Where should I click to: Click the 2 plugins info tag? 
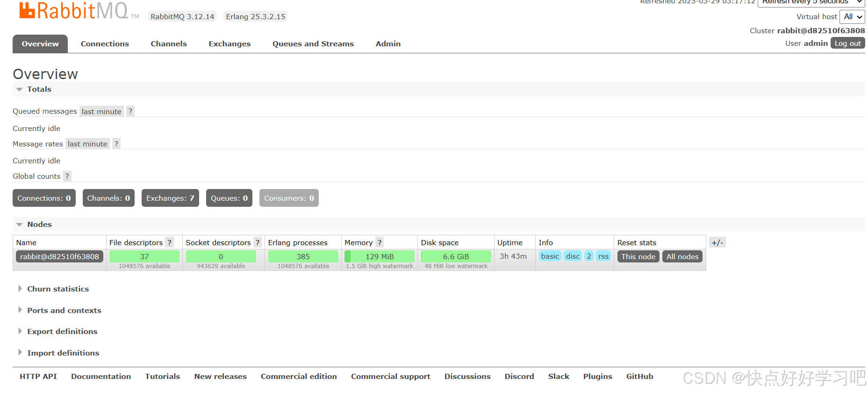point(589,256)
